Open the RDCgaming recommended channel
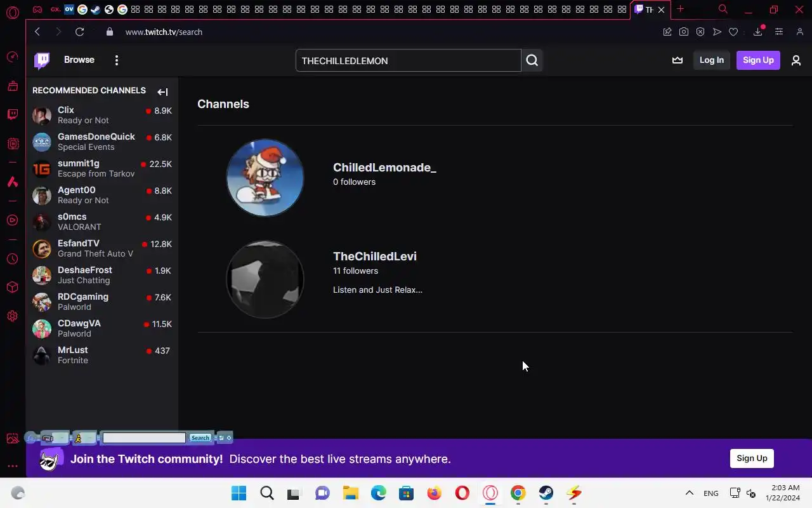The image size is (812, 508). point(102,302)
